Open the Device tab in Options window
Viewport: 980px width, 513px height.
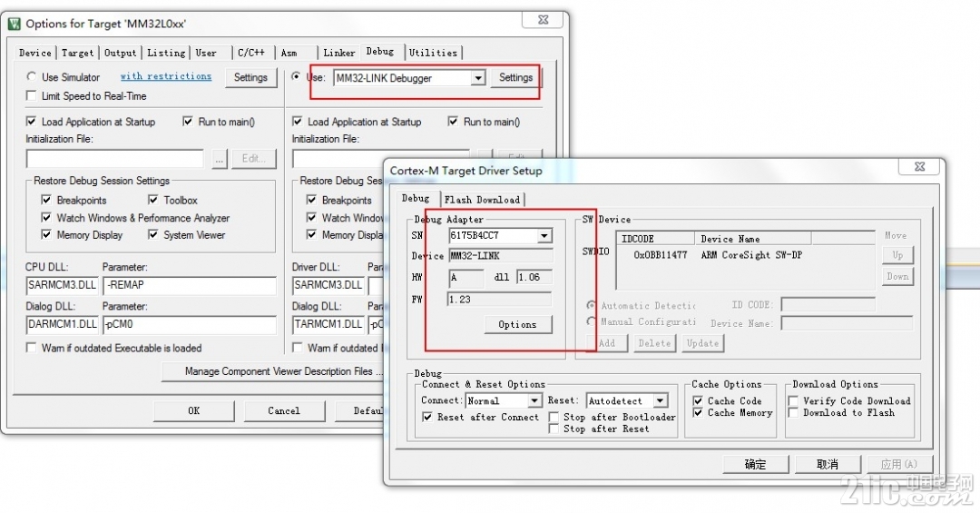click(35, 54)
